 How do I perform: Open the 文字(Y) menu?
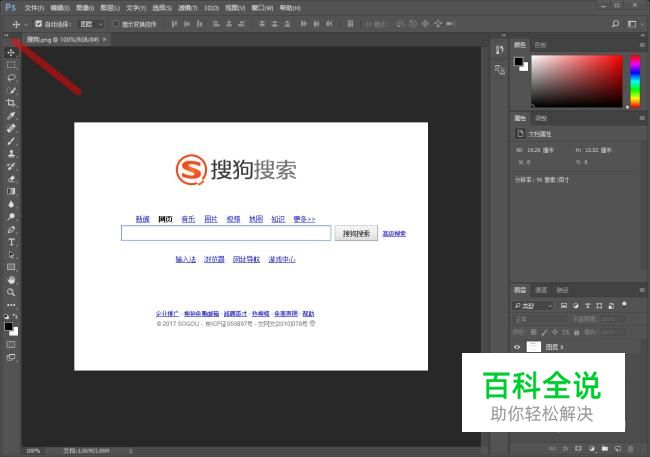(136, 8)
